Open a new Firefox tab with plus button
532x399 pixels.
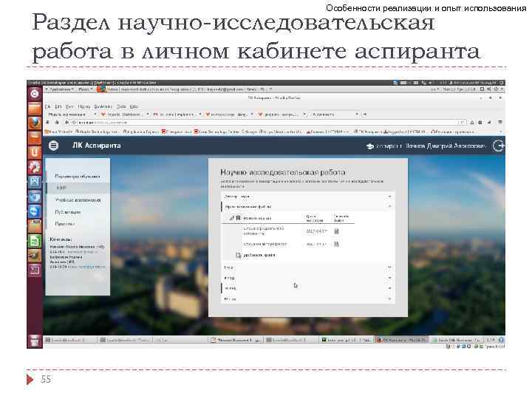pyautogui.click(x=365, y=115)
